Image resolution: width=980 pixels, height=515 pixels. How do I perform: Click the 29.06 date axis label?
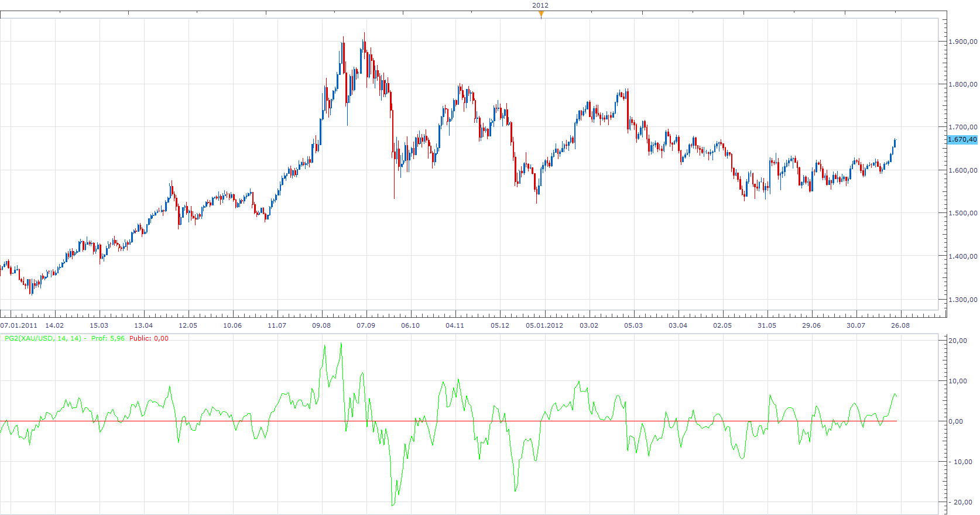coord(811,325)
